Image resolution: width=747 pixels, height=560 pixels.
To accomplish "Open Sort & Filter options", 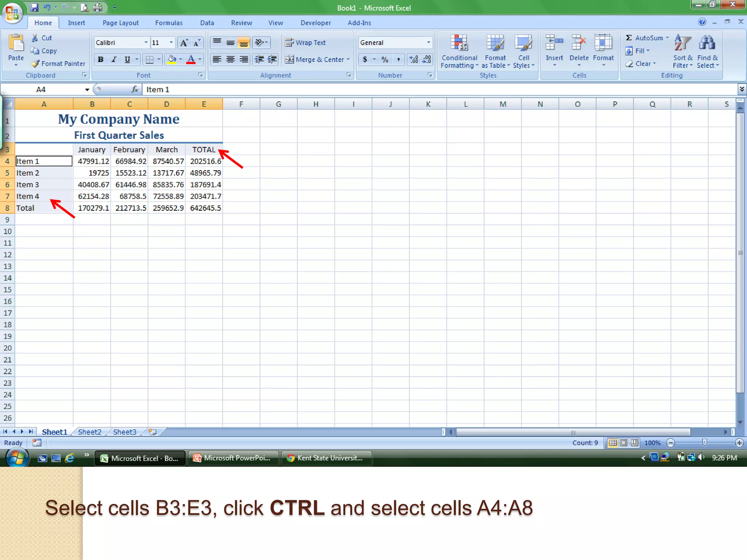I will [683, 51].
